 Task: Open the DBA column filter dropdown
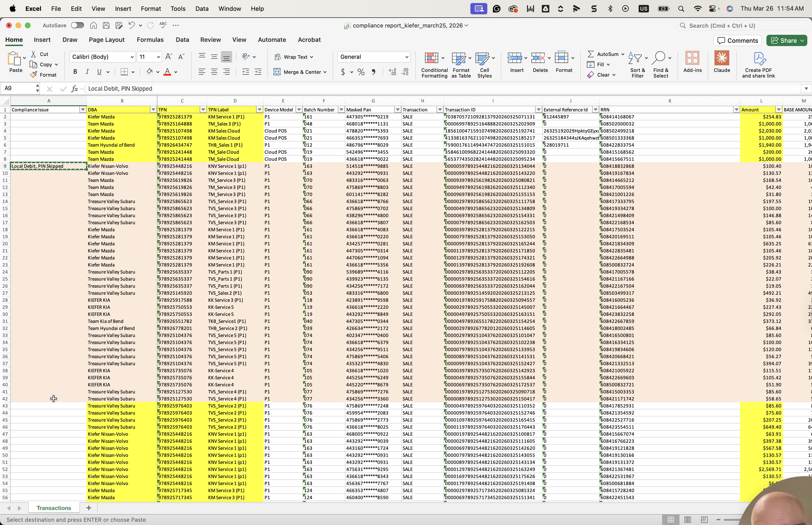153,110
